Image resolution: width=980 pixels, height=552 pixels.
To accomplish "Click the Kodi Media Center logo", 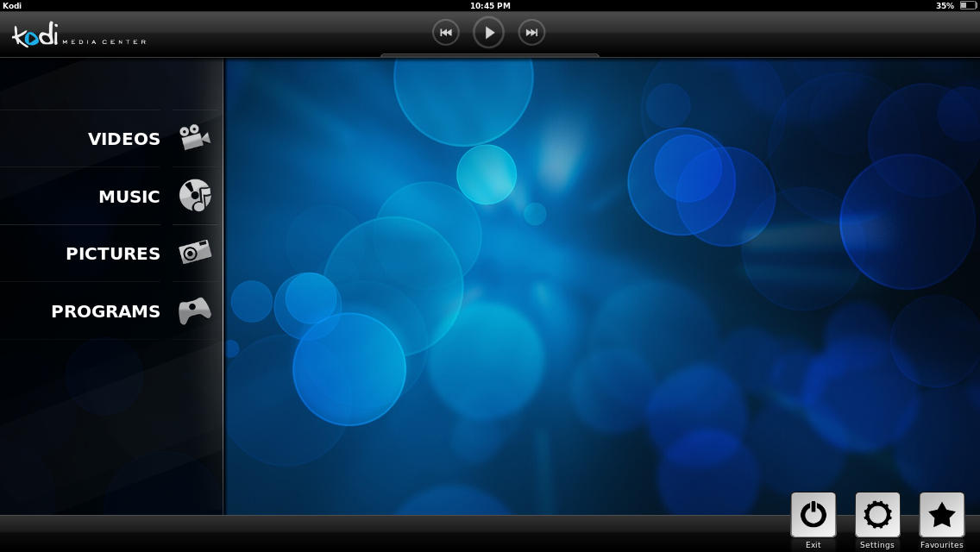I will [79, 35].
